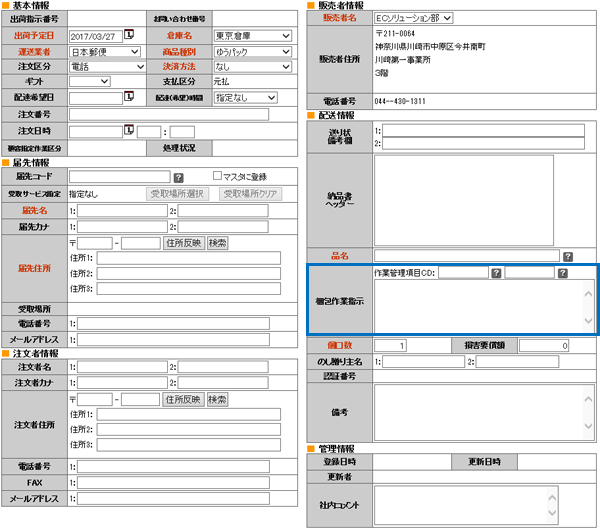
Task: Focus the 注文番号 input field
Action: pos(169,114)
